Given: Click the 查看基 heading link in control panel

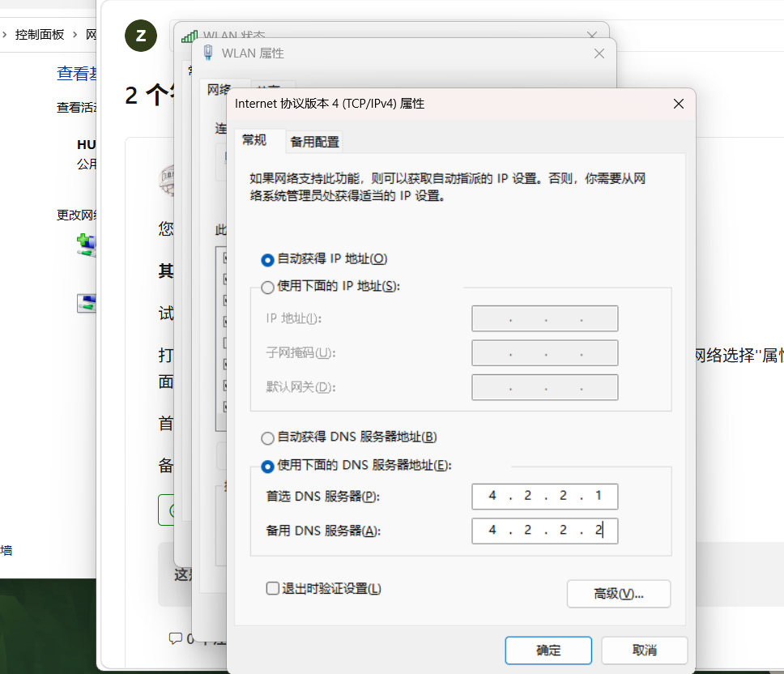Looking at the screenshot, I should (76, 74).
